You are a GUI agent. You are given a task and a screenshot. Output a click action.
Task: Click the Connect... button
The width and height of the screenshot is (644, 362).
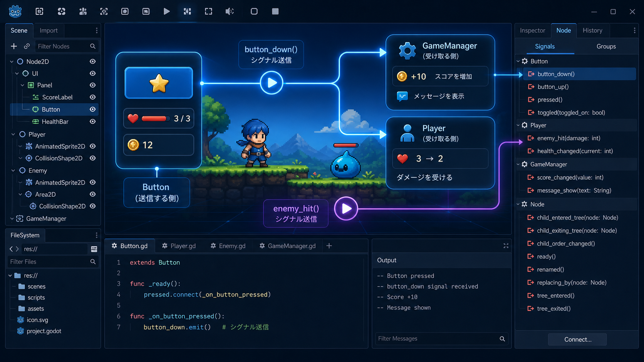(x=577, y=339)
